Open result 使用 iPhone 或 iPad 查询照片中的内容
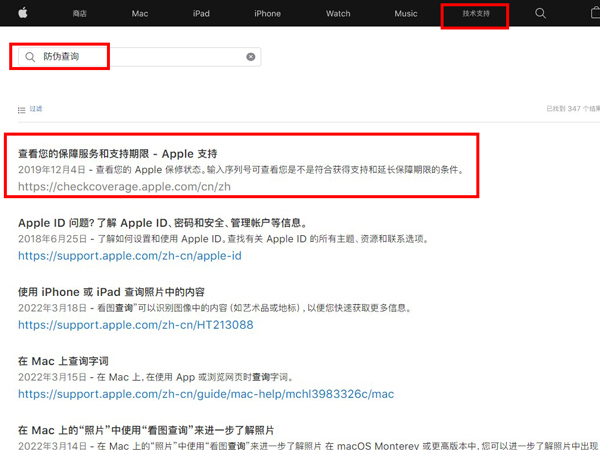Viewport: 600px width, 450px height. click(x=111, y=292)
